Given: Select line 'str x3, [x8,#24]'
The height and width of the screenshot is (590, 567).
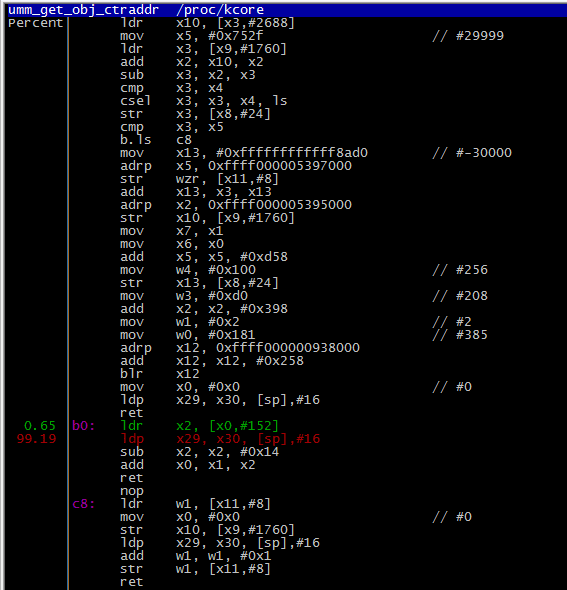Looking at the screenshot, I should [x=195, y=114].
